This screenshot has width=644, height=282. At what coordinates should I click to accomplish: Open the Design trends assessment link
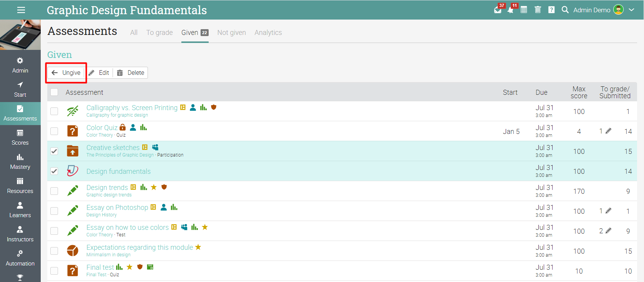107,188
